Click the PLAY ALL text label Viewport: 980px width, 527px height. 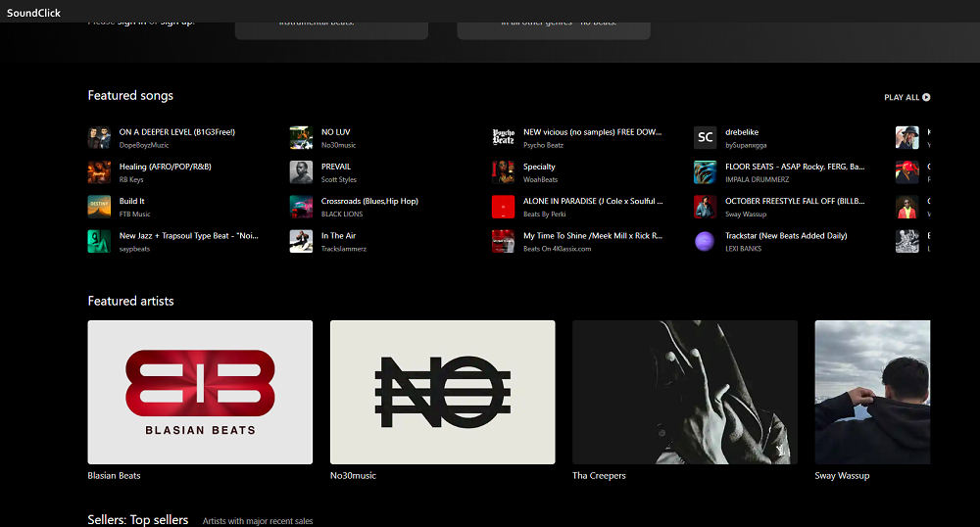[902, 97]
